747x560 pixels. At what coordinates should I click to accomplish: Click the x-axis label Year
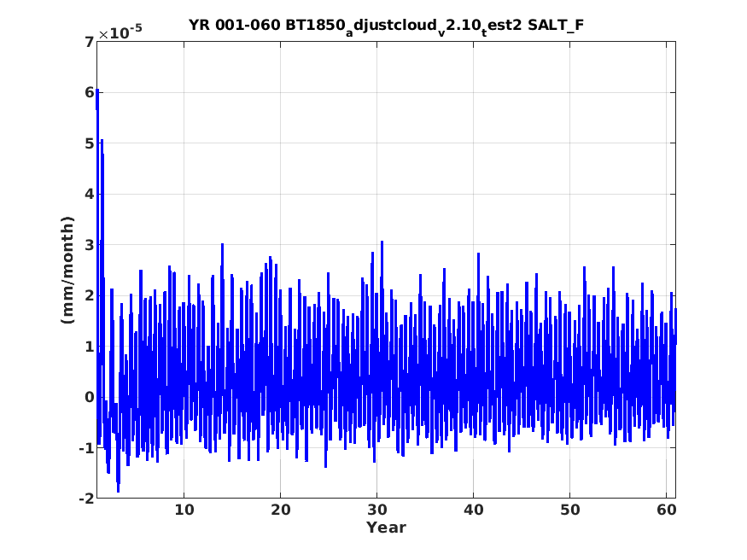pos(386,528)
